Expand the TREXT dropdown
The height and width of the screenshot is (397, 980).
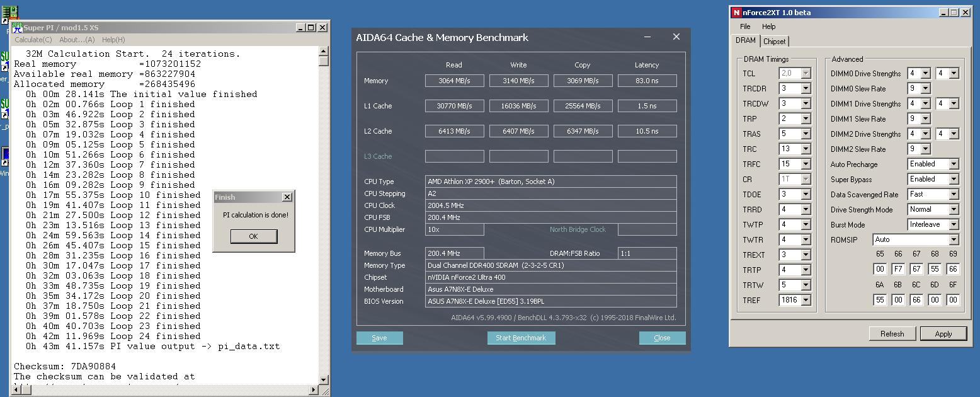pyautogui.click(x=806, y=255)
